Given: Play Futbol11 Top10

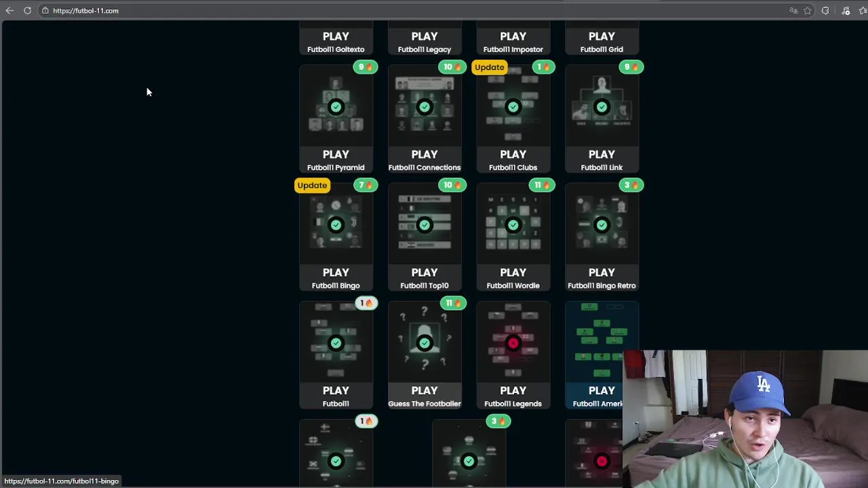Looking at the screenshot, I should pyautogui.click(x=425, y=272).
